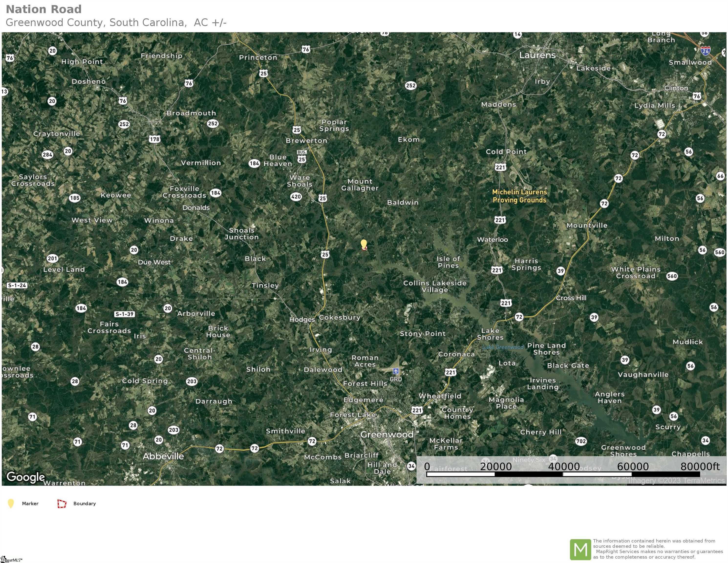
Task: Click Michelin Laurens Proving Grounds label
Action: pos(519,196)
